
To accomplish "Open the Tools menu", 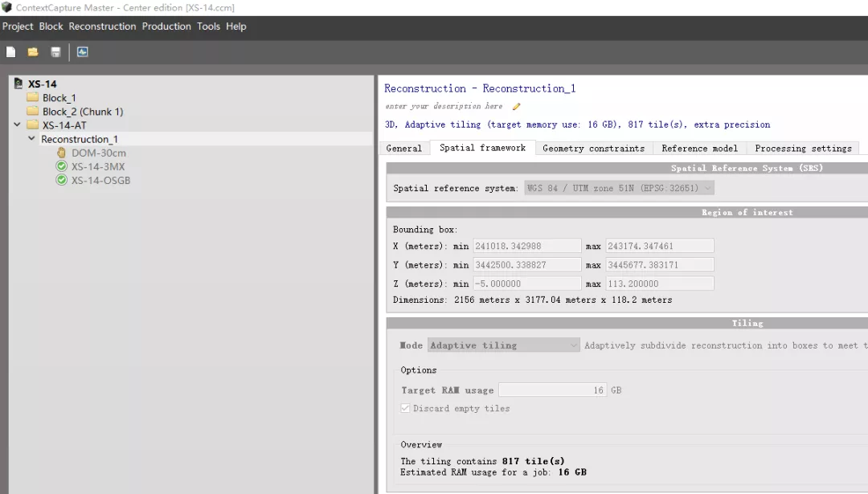I will coord(209,27).
